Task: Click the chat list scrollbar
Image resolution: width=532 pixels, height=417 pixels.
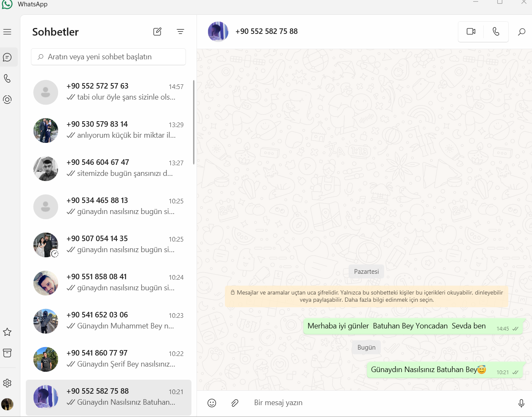Action: (x=194, y=122)
